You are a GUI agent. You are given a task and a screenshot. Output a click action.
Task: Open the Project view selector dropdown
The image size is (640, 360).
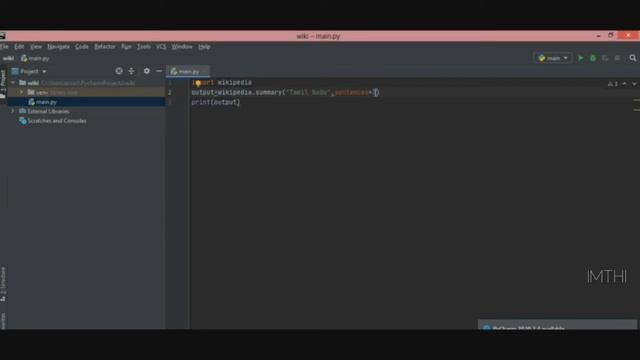coord(29,71)
